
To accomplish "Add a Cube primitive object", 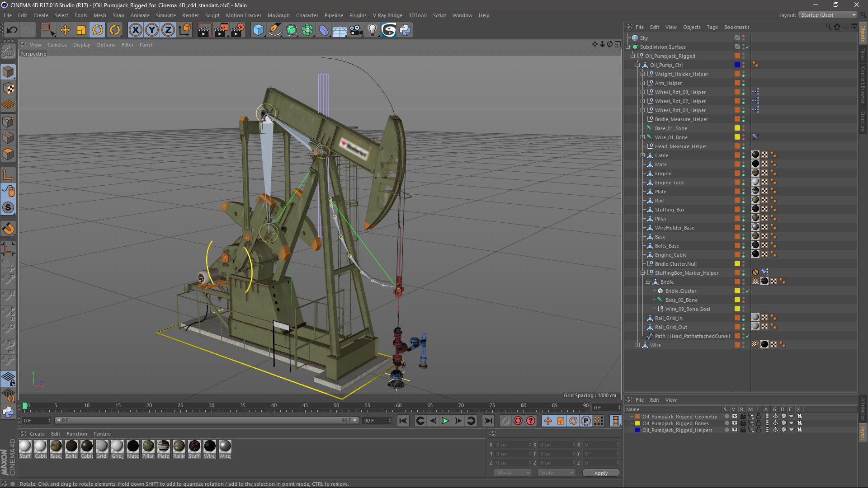I will (x=258, y=30).
